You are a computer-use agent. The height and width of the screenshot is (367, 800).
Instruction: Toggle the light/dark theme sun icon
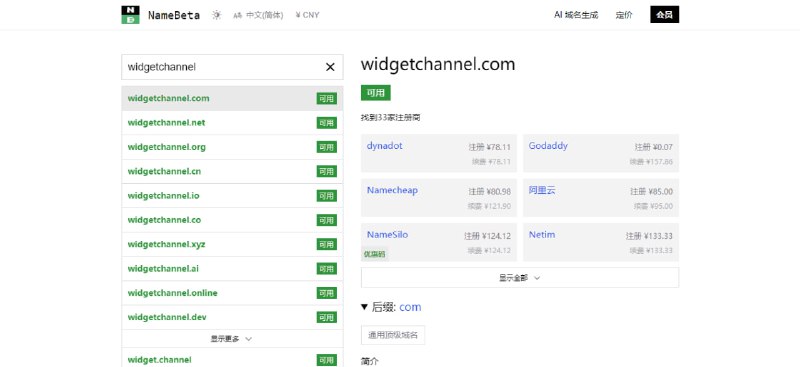pyautogui.click(x=217, y=15)
